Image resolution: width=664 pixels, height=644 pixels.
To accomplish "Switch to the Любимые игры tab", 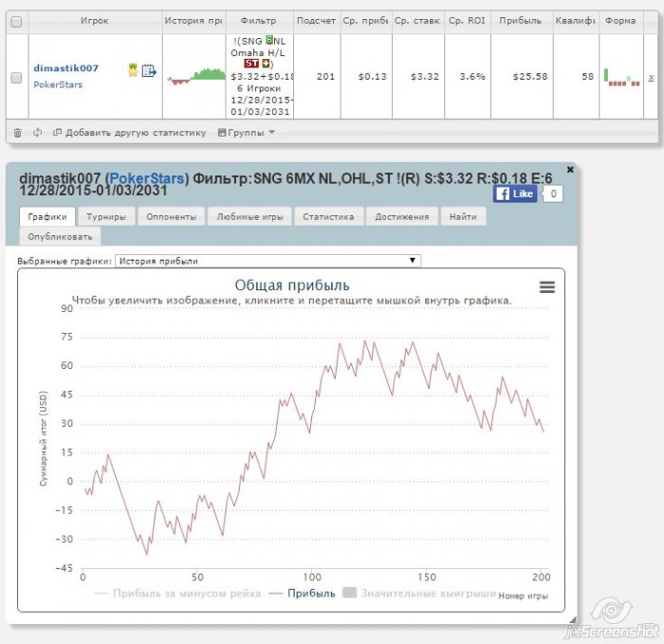I will 249,217.
